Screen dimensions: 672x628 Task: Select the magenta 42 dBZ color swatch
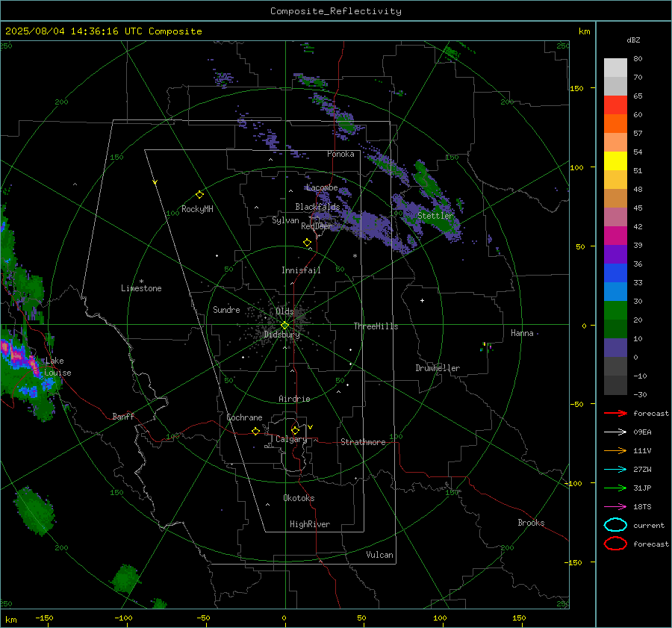(x=615, y=235)
